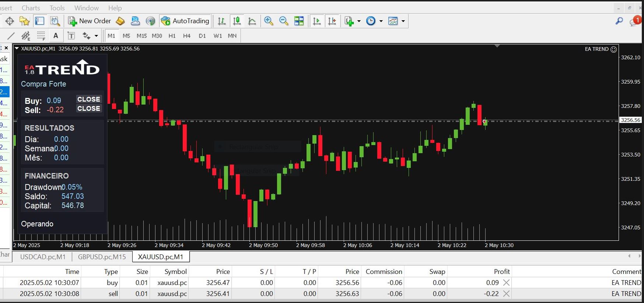Screen dimensions: 644x303
Task: Open the search magnifier in toolbar
Action: click(x=619, y=21)
